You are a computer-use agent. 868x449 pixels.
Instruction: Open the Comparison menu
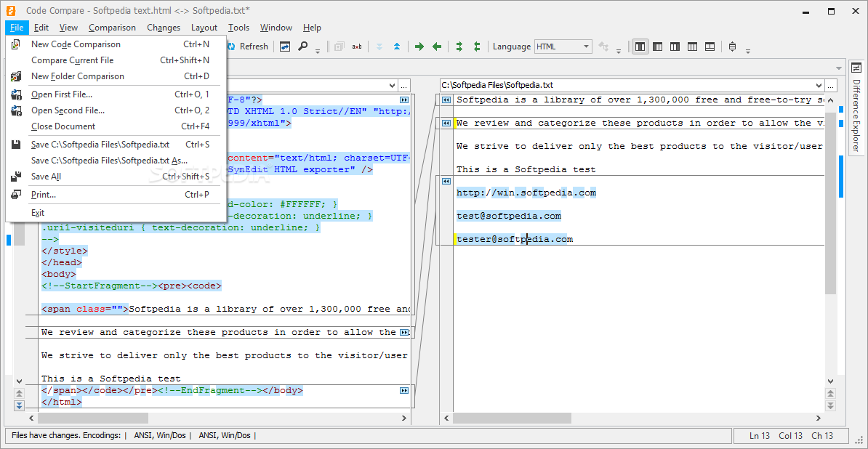coord(112,28)
